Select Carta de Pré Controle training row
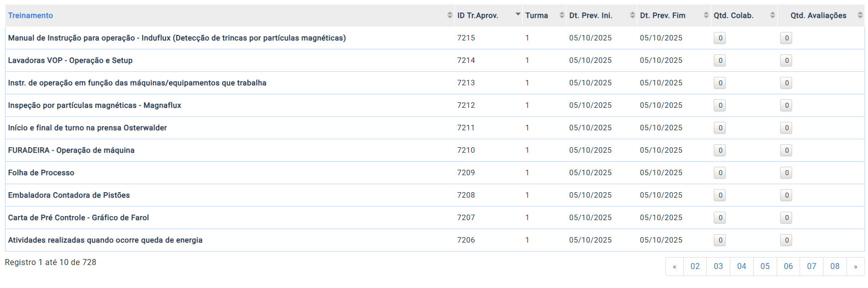 tap(78, 218)
